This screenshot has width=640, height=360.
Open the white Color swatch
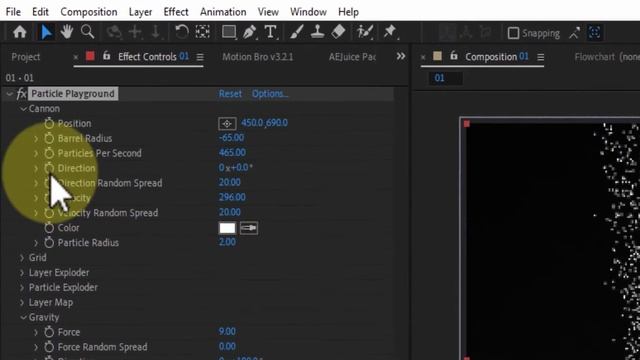pyautogui.click(x=227, y=228)
